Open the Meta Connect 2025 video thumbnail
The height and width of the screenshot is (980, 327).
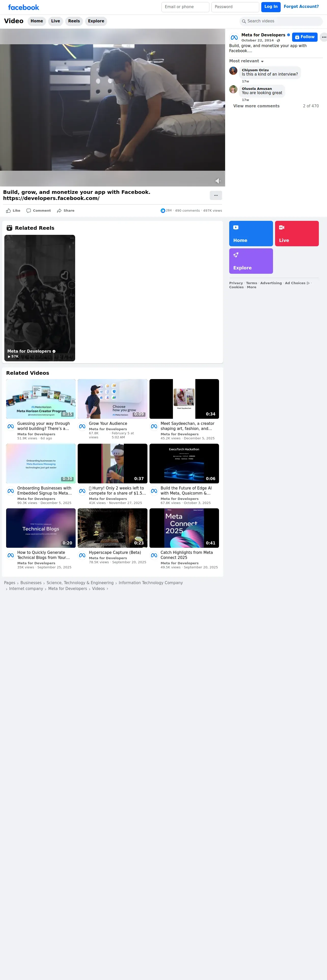(x=184, y=528)
